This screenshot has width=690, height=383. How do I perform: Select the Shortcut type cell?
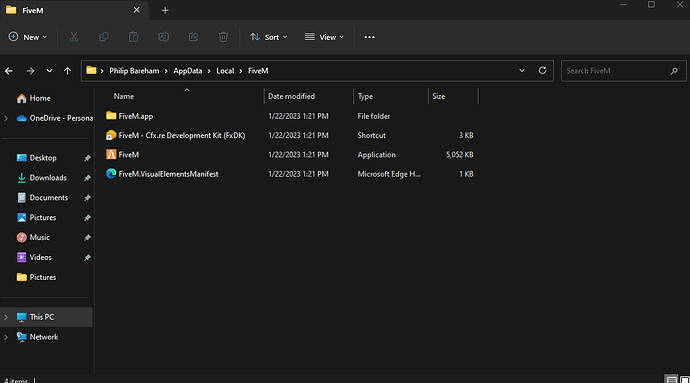coord(371,136)
